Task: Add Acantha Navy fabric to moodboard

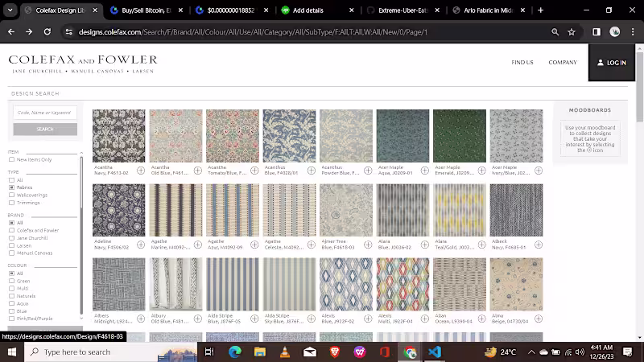Action: tap(141, 171)
